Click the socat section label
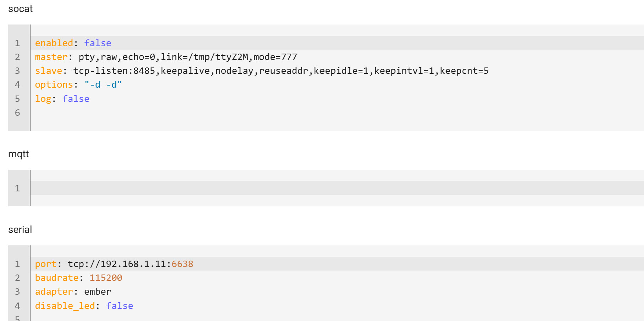This screenshot has height=321, width=644. coord(20,9)
